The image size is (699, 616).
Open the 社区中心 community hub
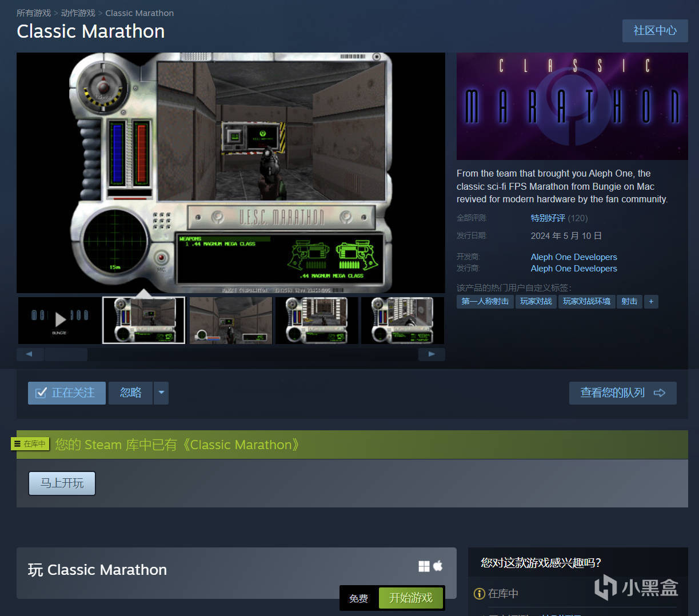click(655, 31)
